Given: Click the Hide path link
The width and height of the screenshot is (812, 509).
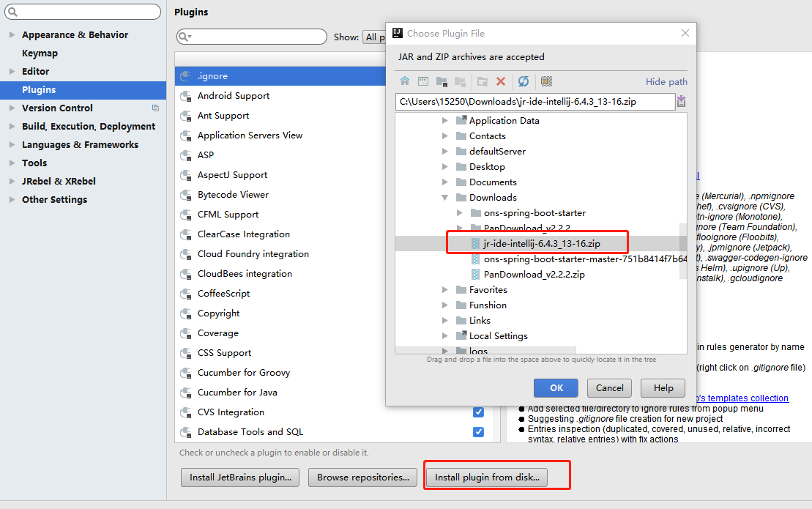Looking at the screenshot, I should click(666, 82).
